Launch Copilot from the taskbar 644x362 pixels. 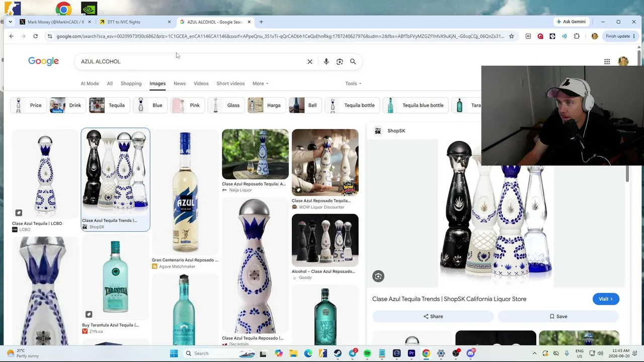(x=279, y=353)
